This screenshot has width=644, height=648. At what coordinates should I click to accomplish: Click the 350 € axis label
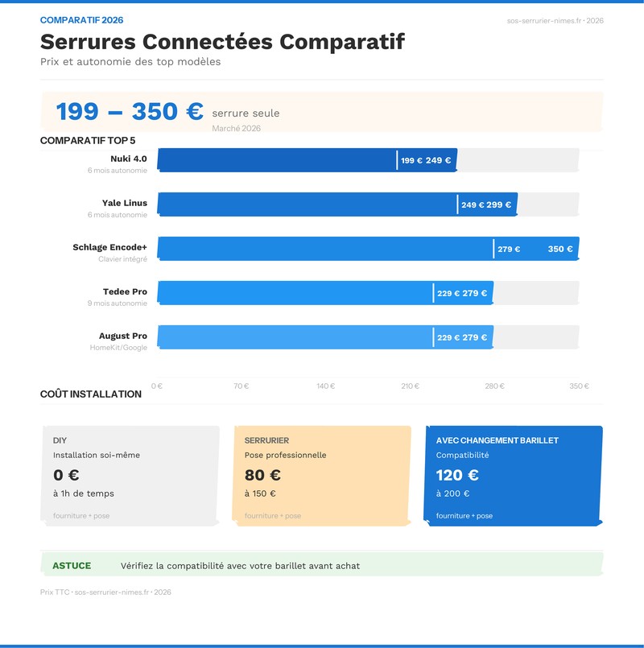coord(578,385)
